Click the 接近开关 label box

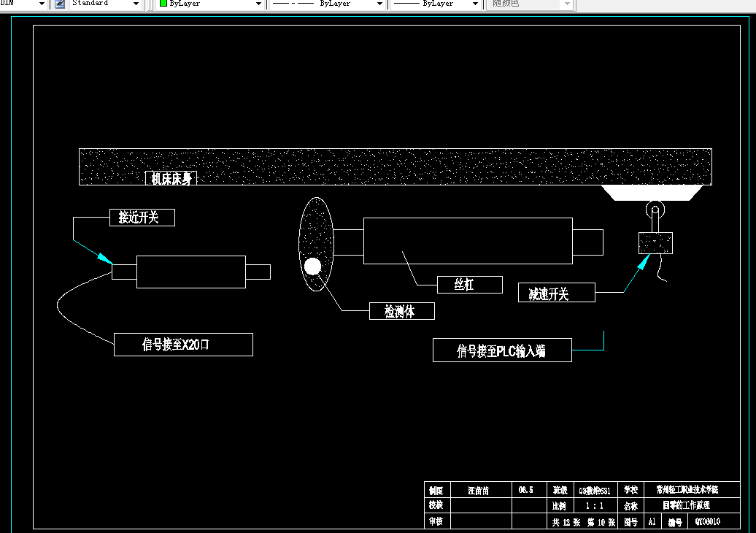coord(142,218)
